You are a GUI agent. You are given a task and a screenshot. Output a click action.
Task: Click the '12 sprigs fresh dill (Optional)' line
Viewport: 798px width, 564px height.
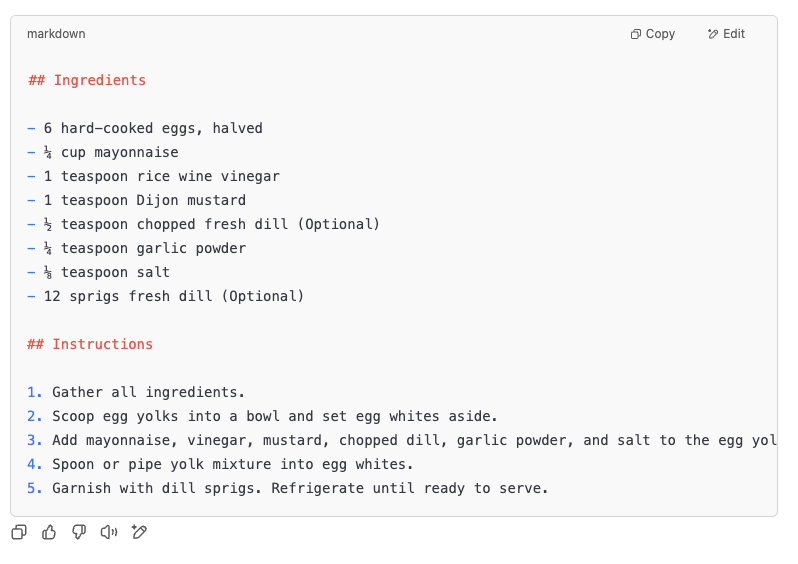165,296
